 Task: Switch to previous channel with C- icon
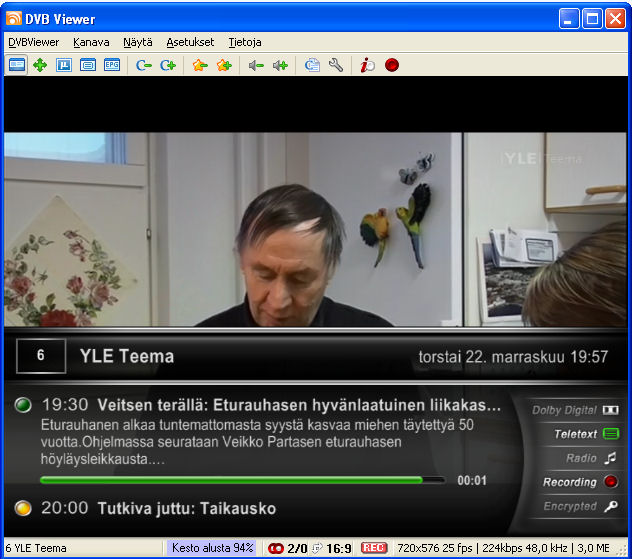click(x=144, y=65)
